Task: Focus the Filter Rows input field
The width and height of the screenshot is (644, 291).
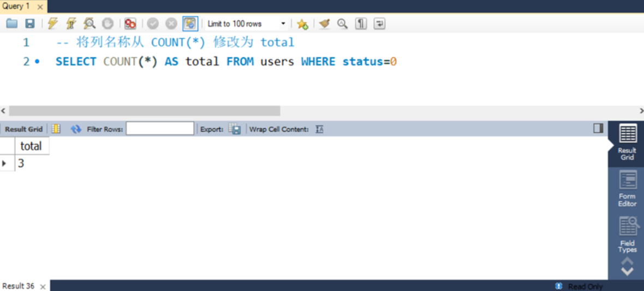Action: (160, 129)
